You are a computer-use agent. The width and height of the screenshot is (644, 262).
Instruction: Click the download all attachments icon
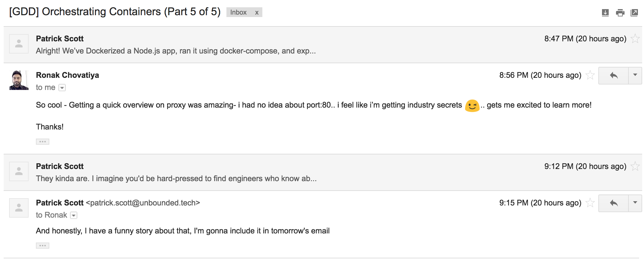pos(605,13)
